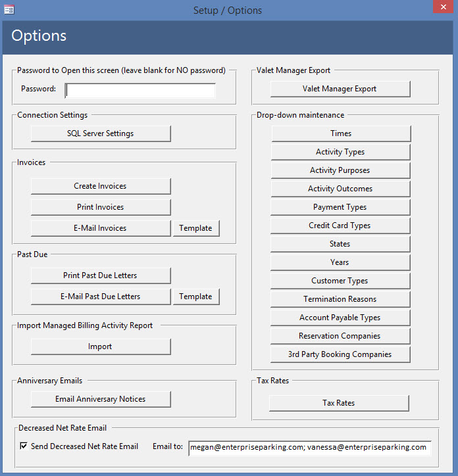Open Reservation Companies maintenance

tap(340, 336)
